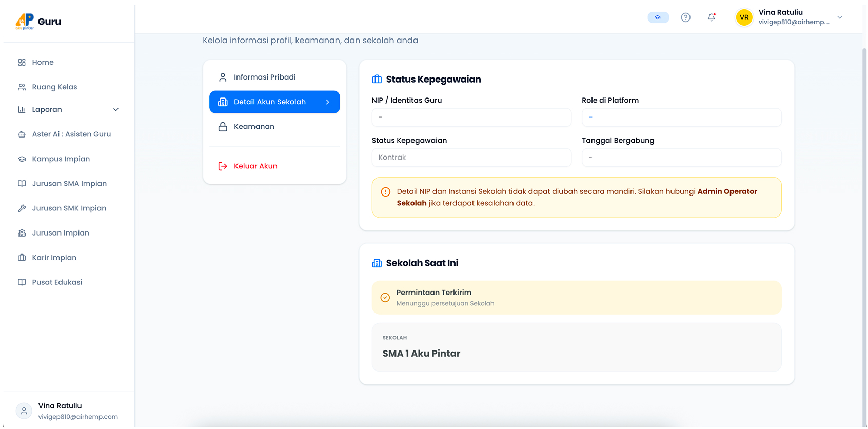
Task: Click the Ruang Kelas people icon
Action: click(x=22, y=87)
